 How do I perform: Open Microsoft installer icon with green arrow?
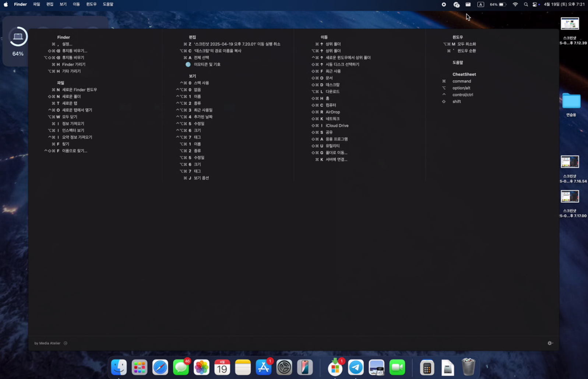[x=335, y=367]
